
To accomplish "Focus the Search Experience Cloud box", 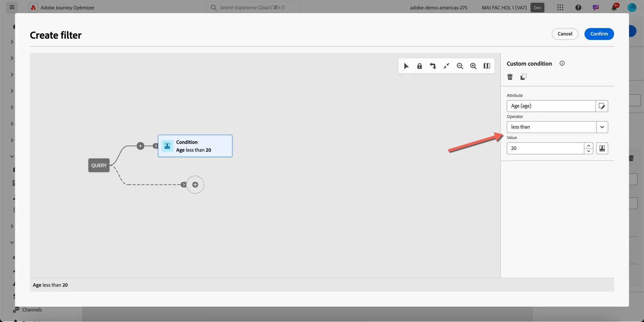I will coord(253,7).
